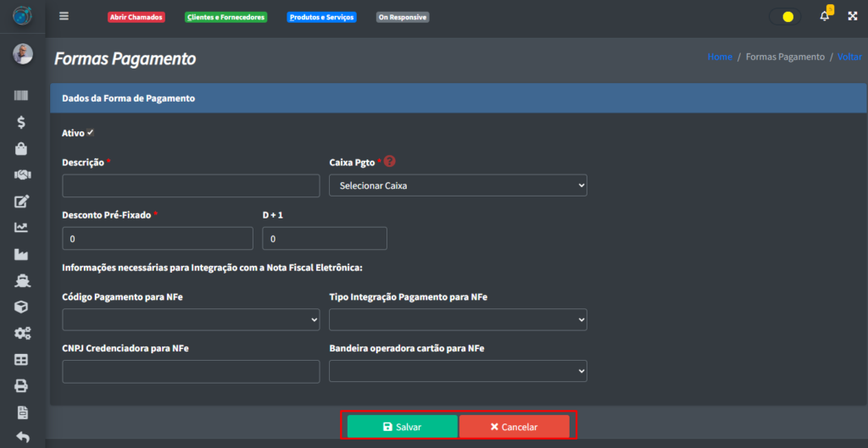Click the fullscreen expand icon
Viewport: 868px width, 448px height.
pyautogui.click(x=853, y=16)
